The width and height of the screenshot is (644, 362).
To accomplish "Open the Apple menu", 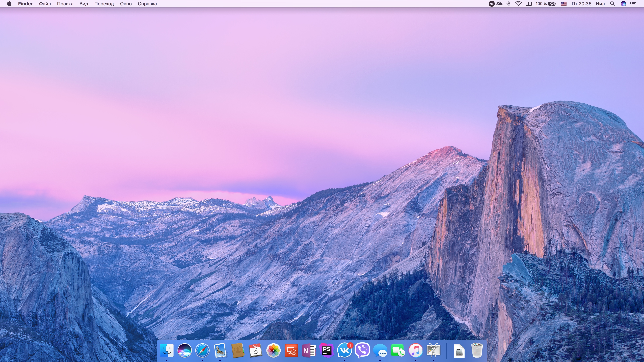I will [9, 4].
